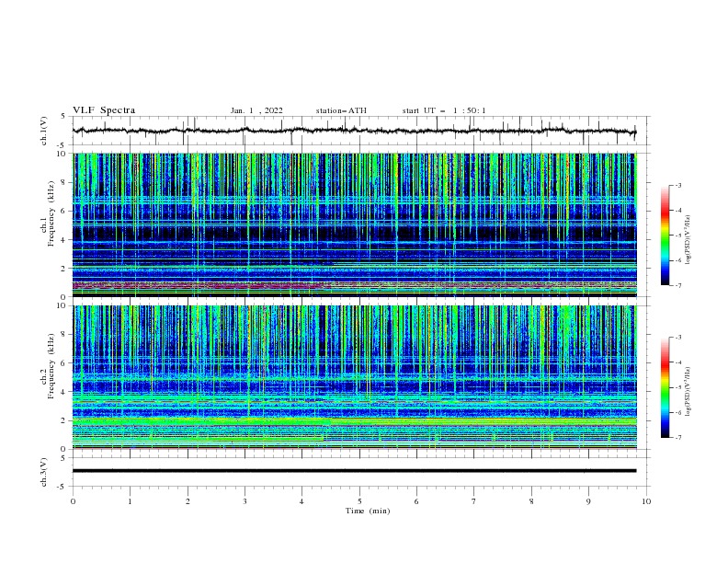This screenshot has height=563, width=728.
Task: Select the "Jan. 1 , 2022" date text
Action: pos(256,110)
